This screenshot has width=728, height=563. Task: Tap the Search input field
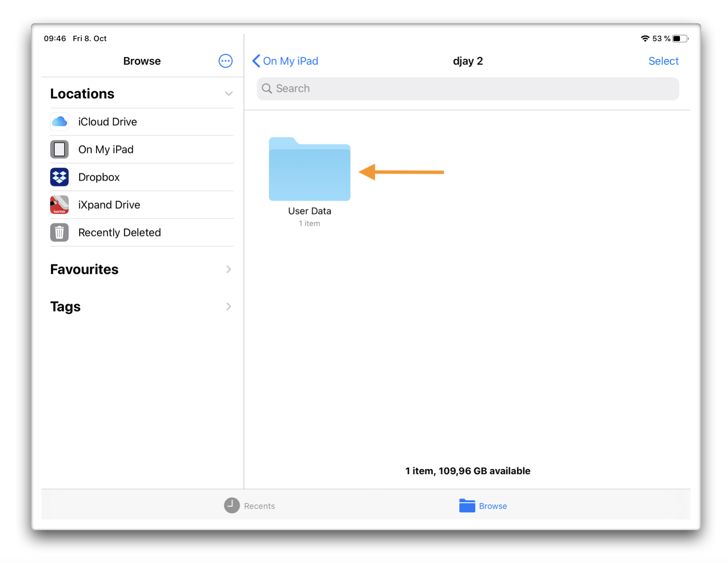(408, 88)
